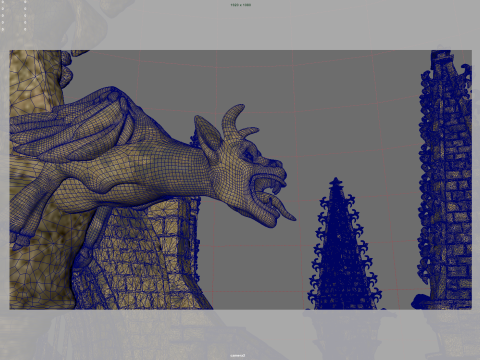Click the resolution gate text at top

click(240, 5)
